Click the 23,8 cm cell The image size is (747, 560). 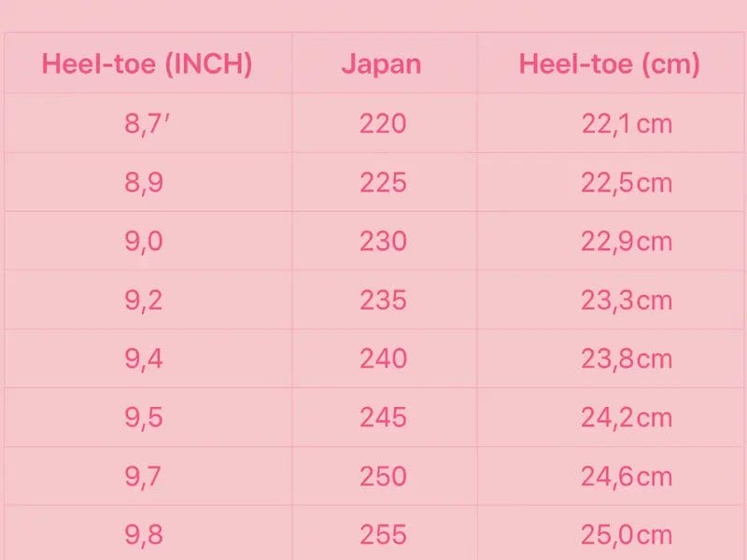click(x=626, y=358)
